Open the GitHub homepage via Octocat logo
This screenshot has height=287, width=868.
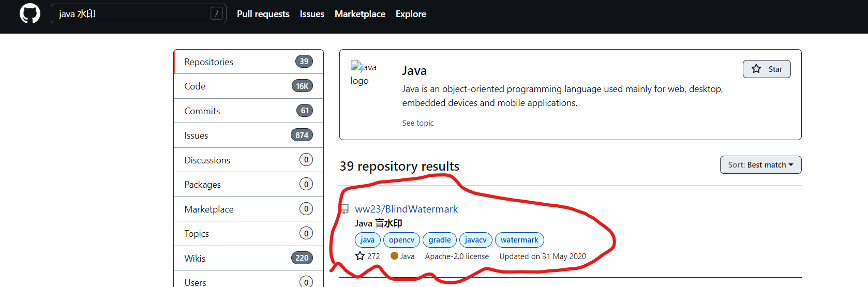tap(30, 13)
